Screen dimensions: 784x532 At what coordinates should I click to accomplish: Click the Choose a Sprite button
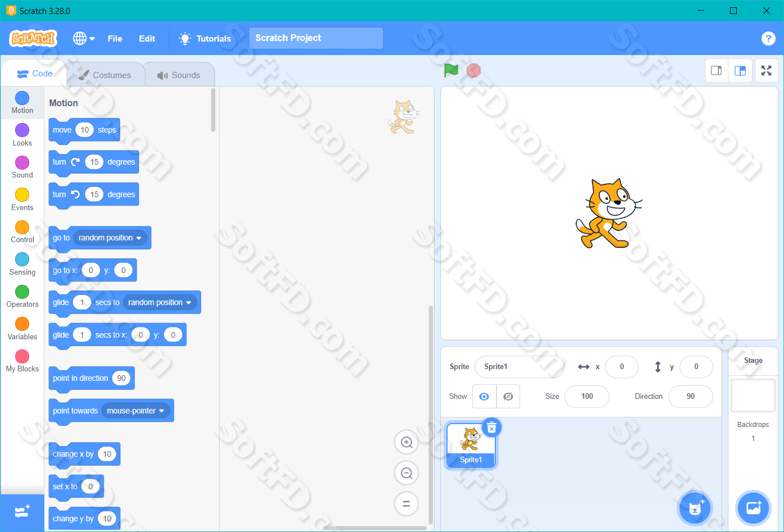tap(695, 508)
